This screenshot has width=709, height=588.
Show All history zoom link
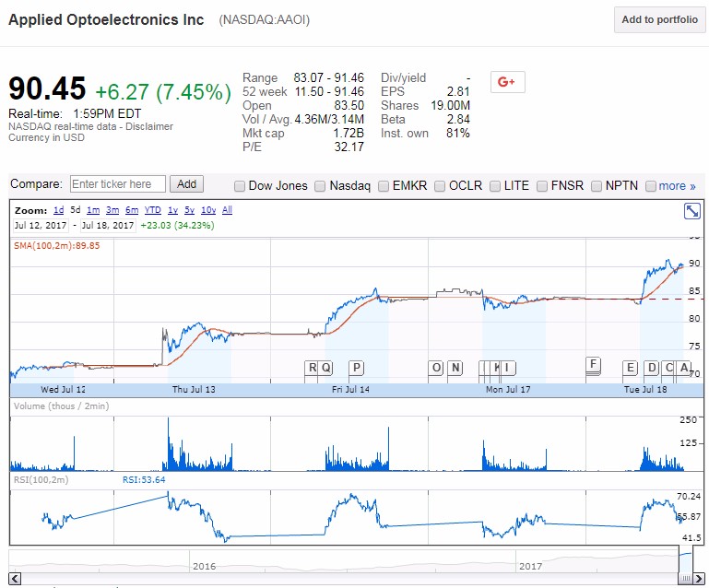(x=228, y=210)
